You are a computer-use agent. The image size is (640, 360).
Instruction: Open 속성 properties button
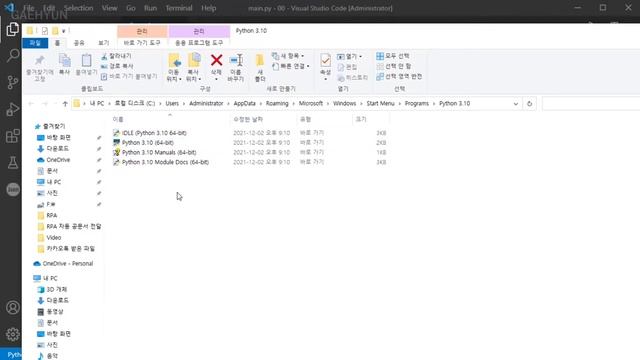[x=325, y=67]
